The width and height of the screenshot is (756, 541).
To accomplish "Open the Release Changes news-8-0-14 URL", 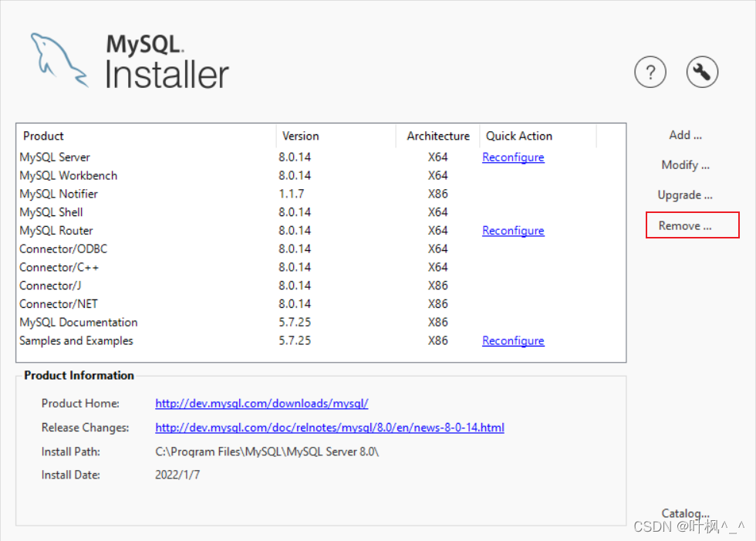I will click(x=330, y=428).
